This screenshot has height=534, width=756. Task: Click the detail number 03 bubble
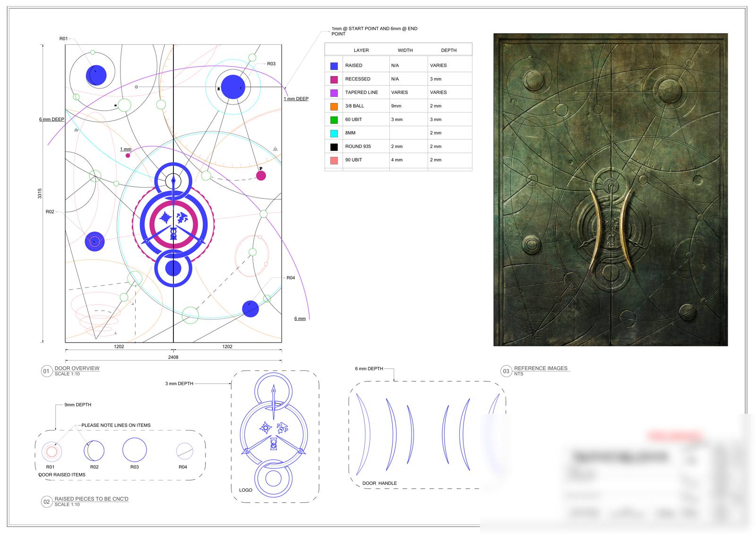click(506, 371)
